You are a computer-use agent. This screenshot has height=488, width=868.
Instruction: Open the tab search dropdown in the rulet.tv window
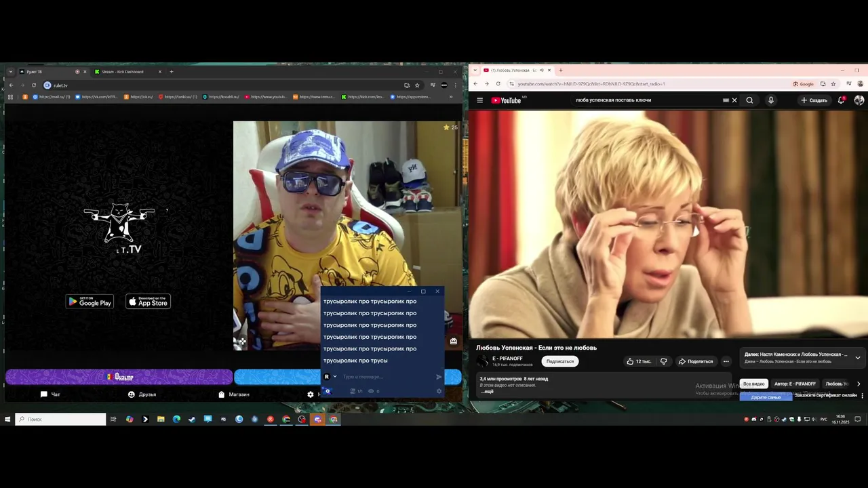(x=11, y=72)
